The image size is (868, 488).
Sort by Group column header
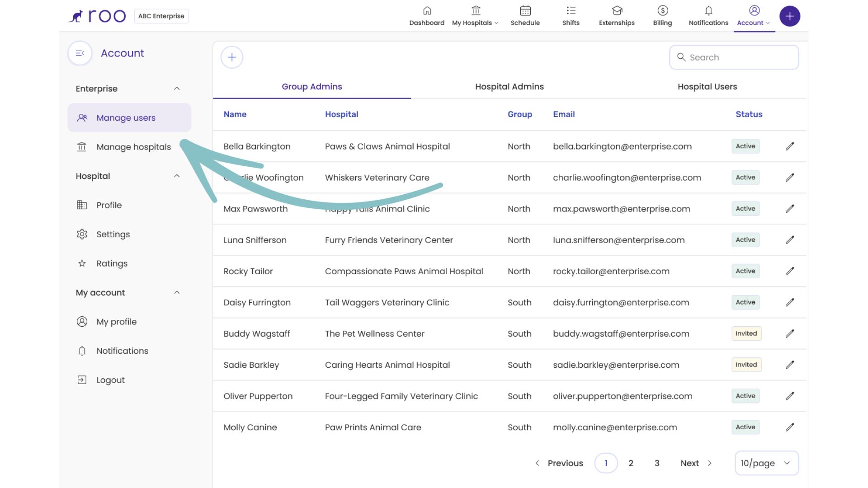point(520,114)
